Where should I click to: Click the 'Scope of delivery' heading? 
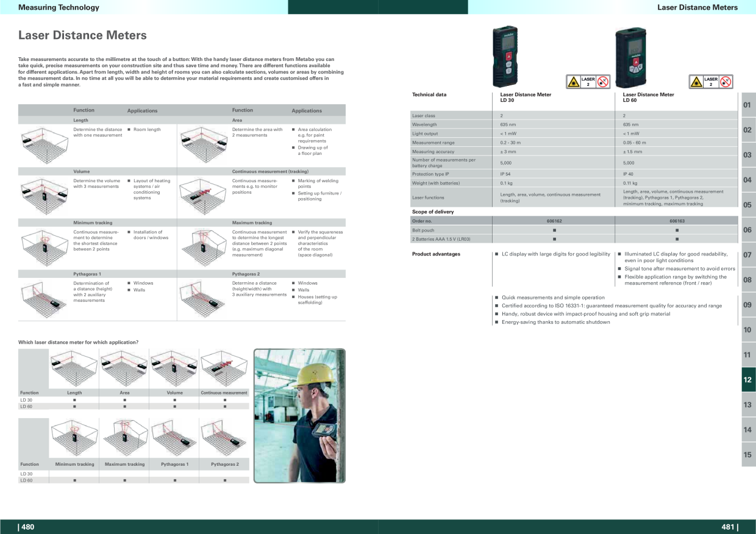(433, 212)
